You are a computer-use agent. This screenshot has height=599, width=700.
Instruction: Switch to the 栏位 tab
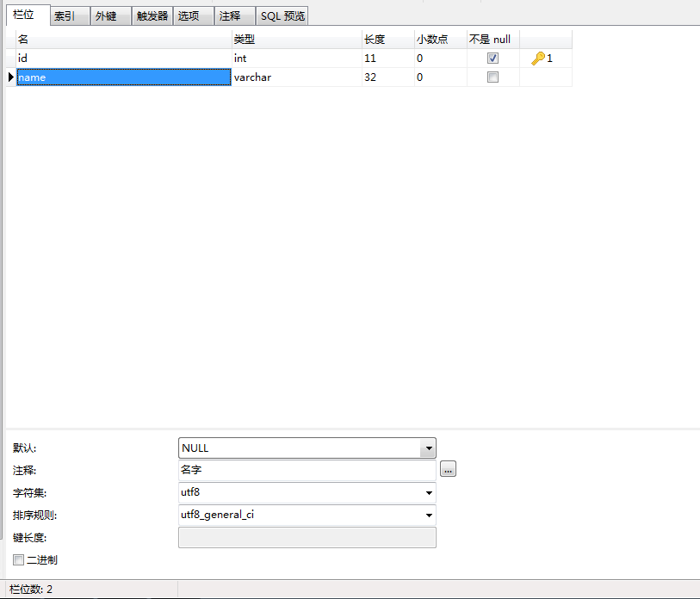coord(28,15)
